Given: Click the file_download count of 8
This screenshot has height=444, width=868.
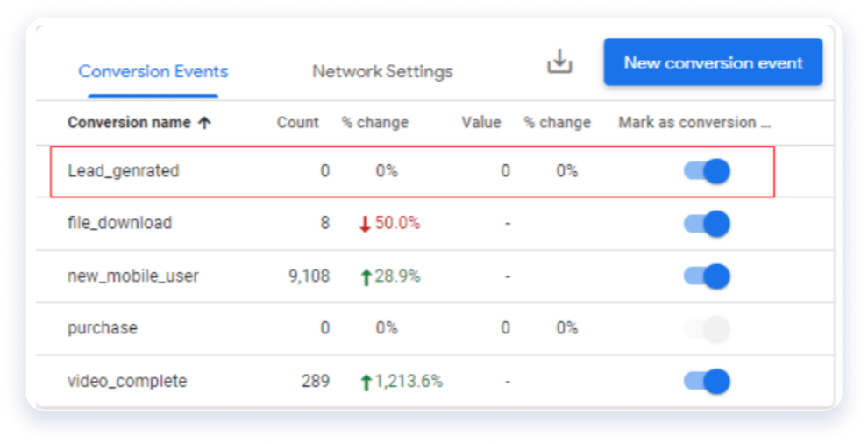Looking at the screenshot, I should pyautogui.click(x=325, y=223).
